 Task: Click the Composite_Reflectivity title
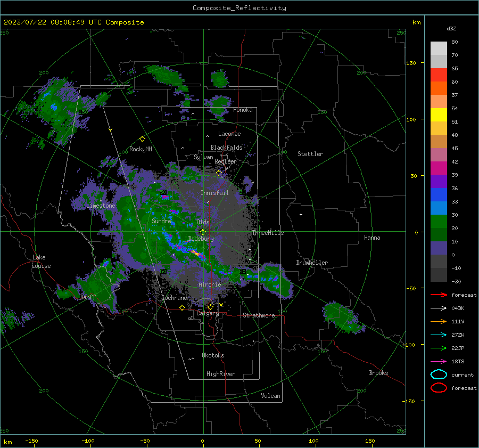pyautogui.click(x=239, y=8)
